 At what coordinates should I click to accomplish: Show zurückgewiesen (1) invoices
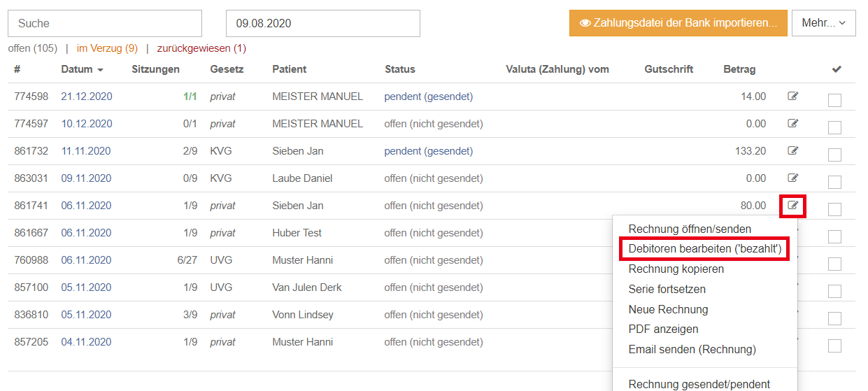pos(201,48)
